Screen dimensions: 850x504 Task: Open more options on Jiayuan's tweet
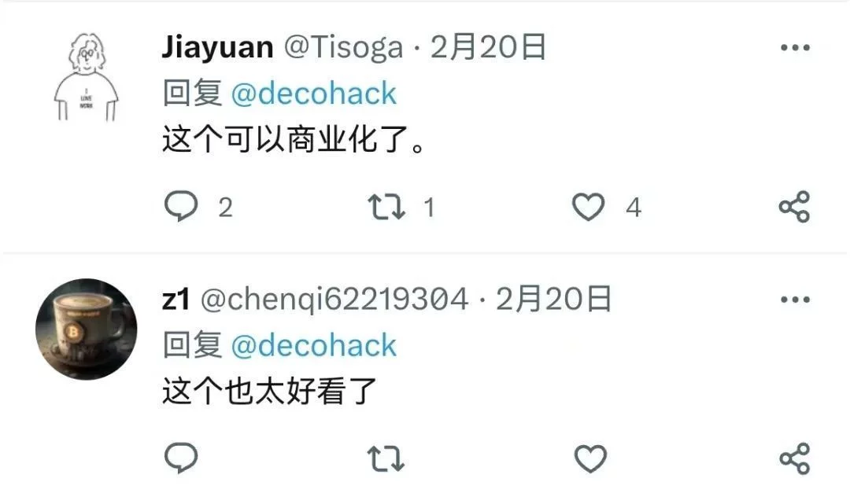(x=795, y=48)
